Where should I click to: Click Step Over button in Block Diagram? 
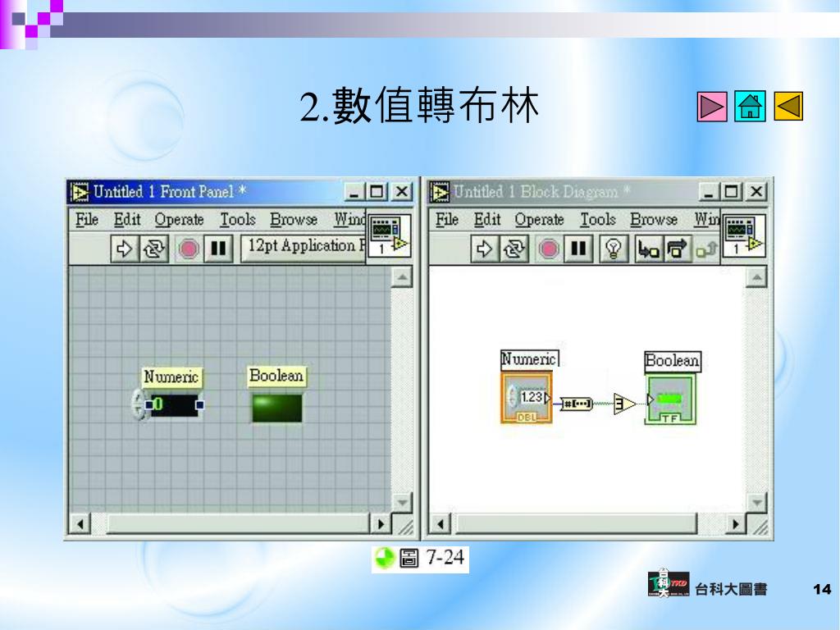coord(677,249)
